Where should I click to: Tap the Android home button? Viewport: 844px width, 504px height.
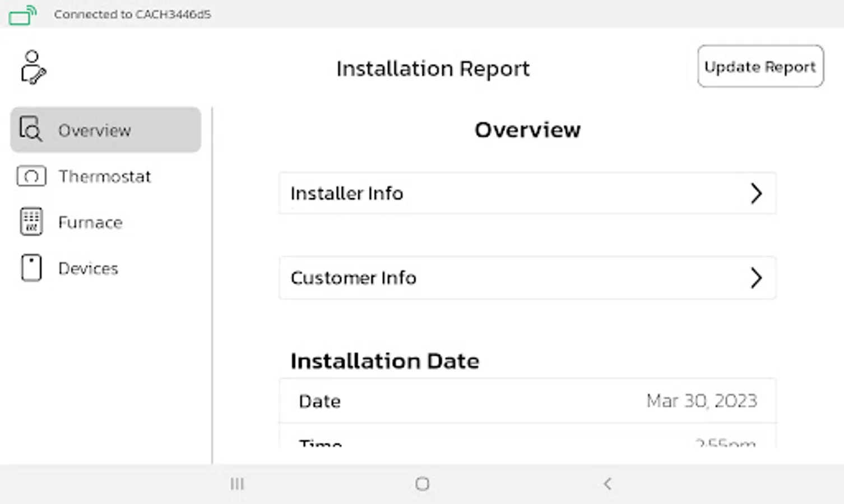pos(422,484)
